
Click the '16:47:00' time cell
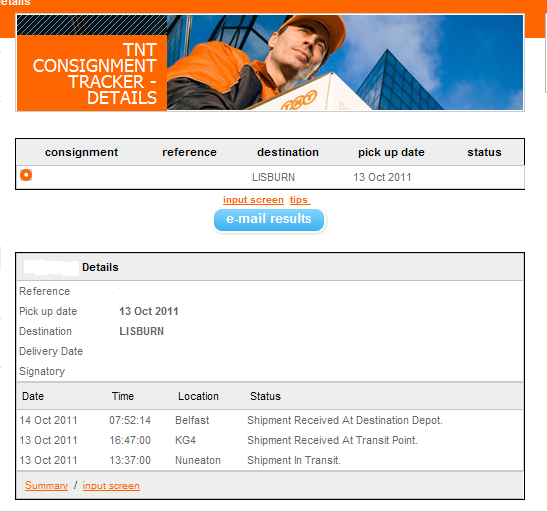tap(130, 440)
